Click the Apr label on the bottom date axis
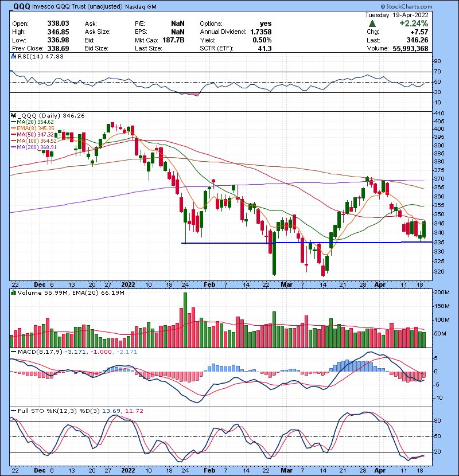This screenshot has height=476, width=459. point(380,470)
